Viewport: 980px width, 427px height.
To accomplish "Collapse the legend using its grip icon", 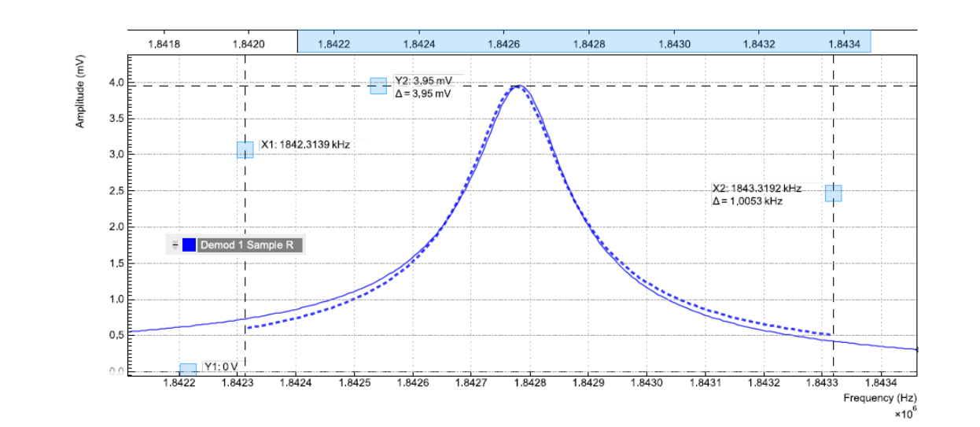I will (x=174, y=245).
